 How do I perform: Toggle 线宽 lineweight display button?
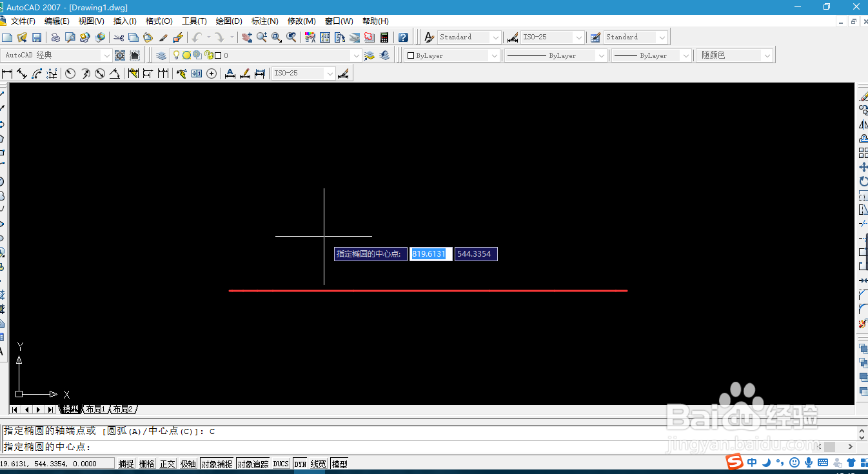click(319, 464)
